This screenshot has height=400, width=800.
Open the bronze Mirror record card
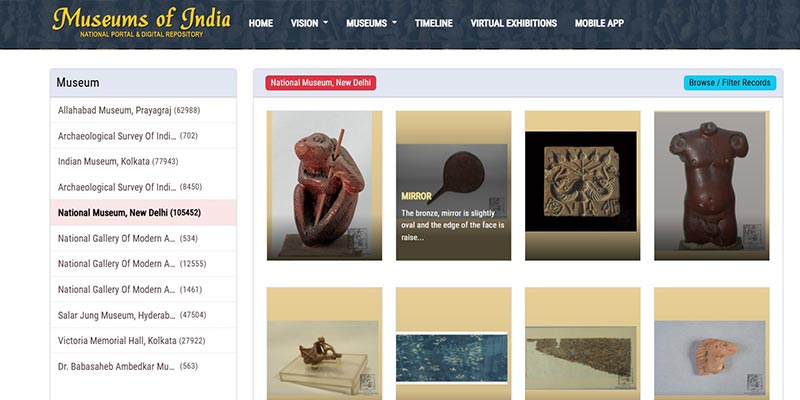pyautogui.click(x=453, y=185)
